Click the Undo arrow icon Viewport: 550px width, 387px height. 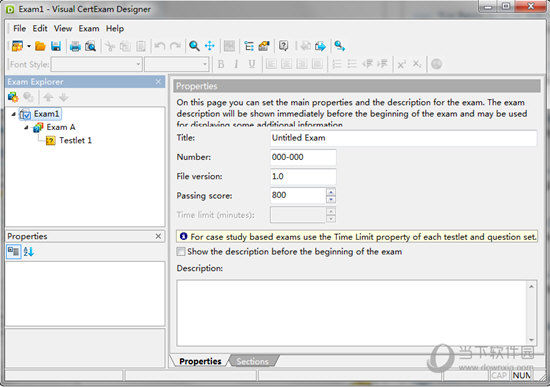click(160, 46)
